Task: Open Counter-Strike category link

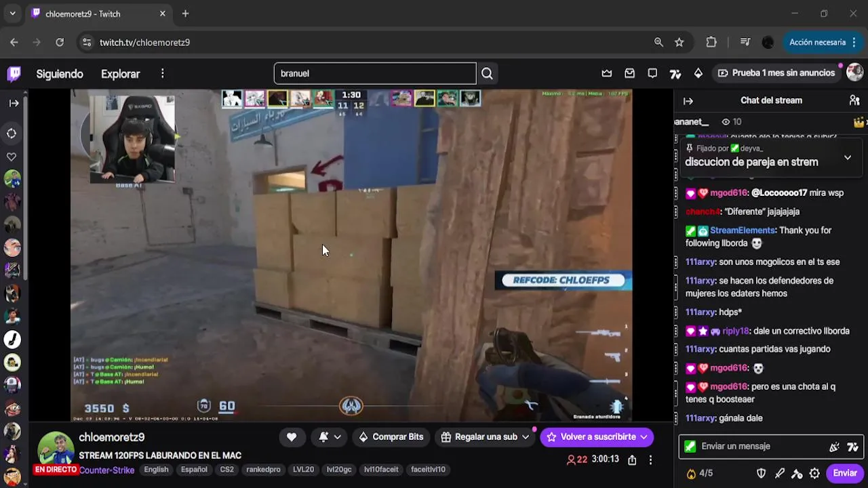Action: pos(106,470)
